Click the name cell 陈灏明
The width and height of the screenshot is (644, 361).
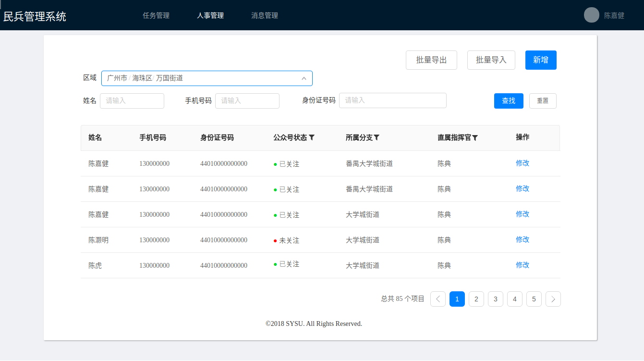(98, 240)
